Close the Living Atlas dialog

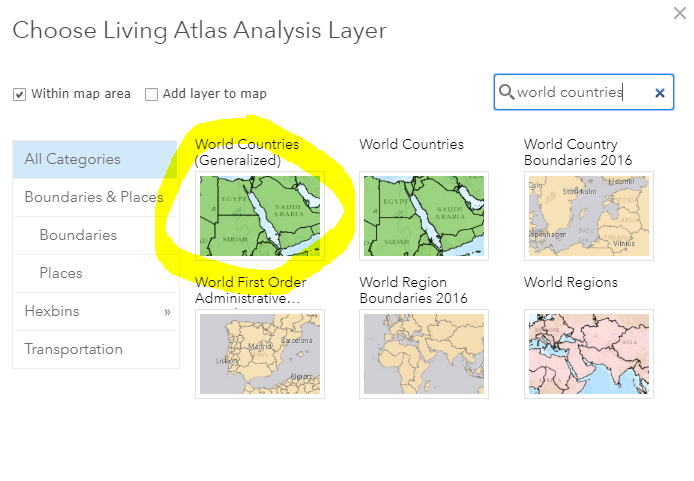pyautogui.click(x=680, y=13)
